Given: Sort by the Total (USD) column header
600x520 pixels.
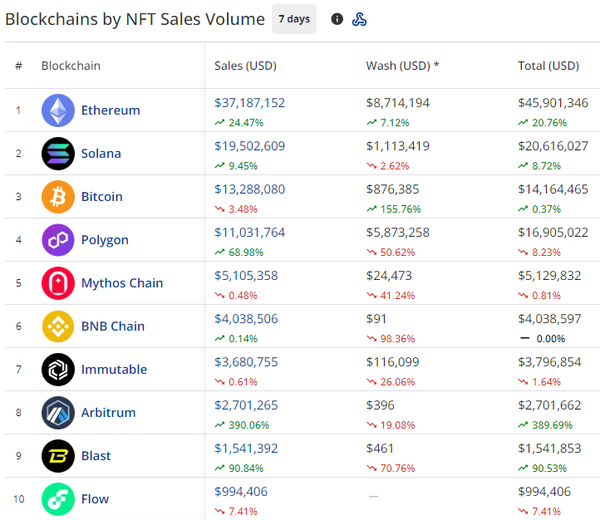Looking at the screenshot, I should (x=548, y=66).
